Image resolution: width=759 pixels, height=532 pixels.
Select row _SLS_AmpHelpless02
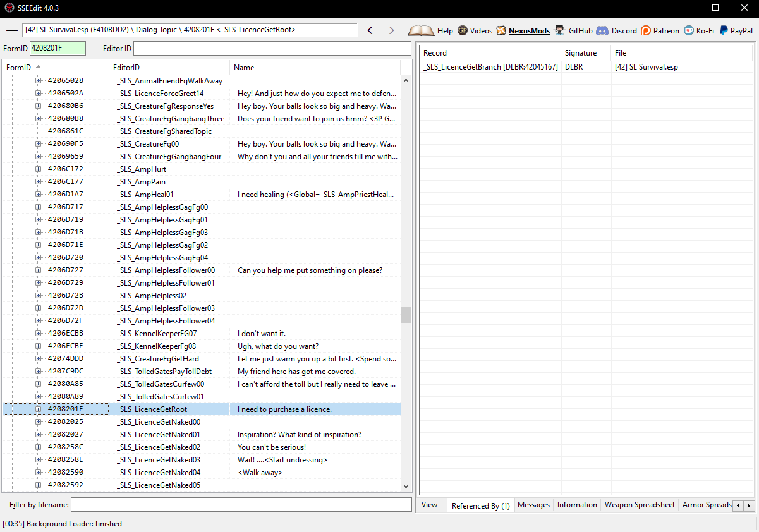tap(202, 295)
